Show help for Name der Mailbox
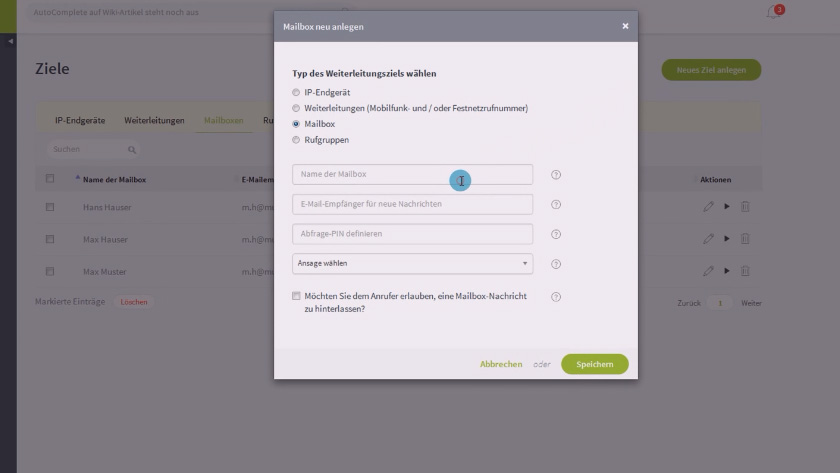This screenshot has height=473, width=840. pos(556,175)
